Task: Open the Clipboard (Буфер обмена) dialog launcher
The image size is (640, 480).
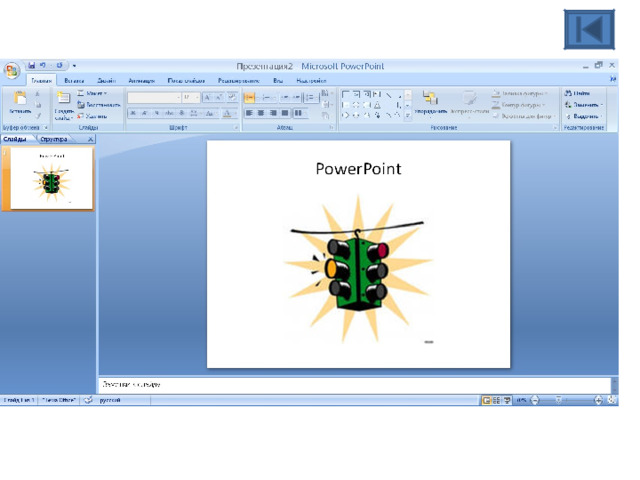Action: point(46,128)
